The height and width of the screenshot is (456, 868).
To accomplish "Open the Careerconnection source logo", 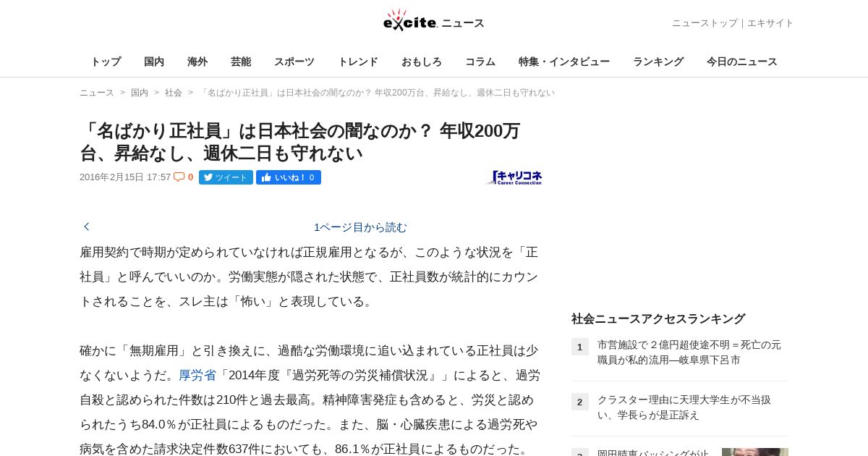I will click(514, 177).
